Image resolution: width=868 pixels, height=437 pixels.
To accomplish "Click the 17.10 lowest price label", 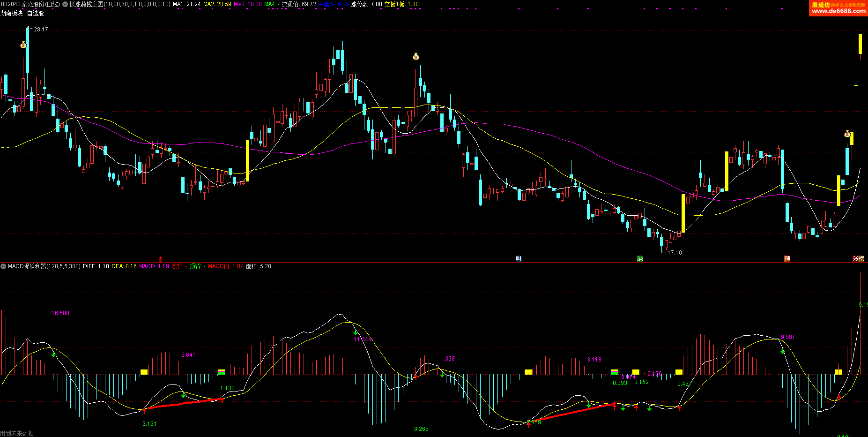I will click(675, 253).
